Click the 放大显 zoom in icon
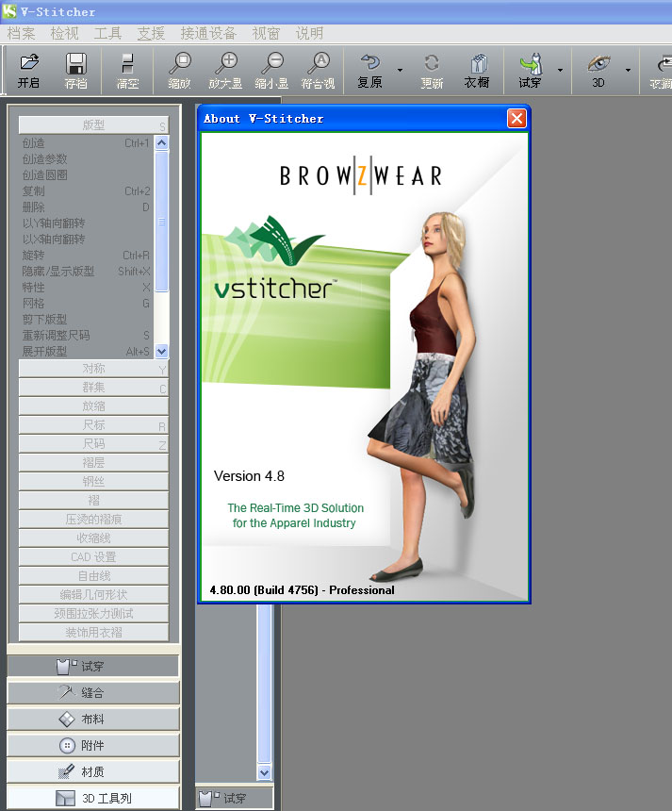 pyautogui.click(x=225, y=63)
